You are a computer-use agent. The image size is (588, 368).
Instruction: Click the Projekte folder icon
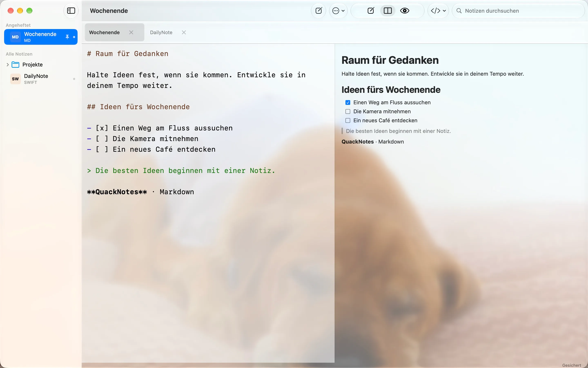point(16,64)
